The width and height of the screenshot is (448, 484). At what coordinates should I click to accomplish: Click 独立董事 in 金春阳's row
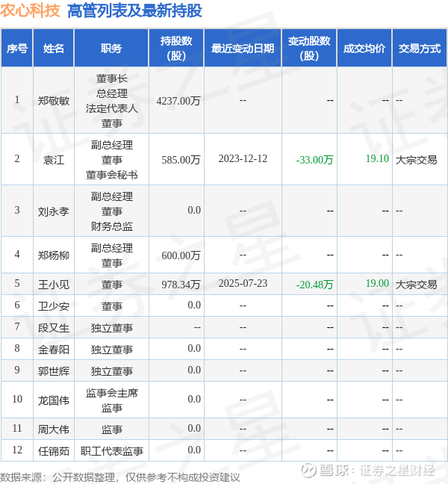click(112, 350)
